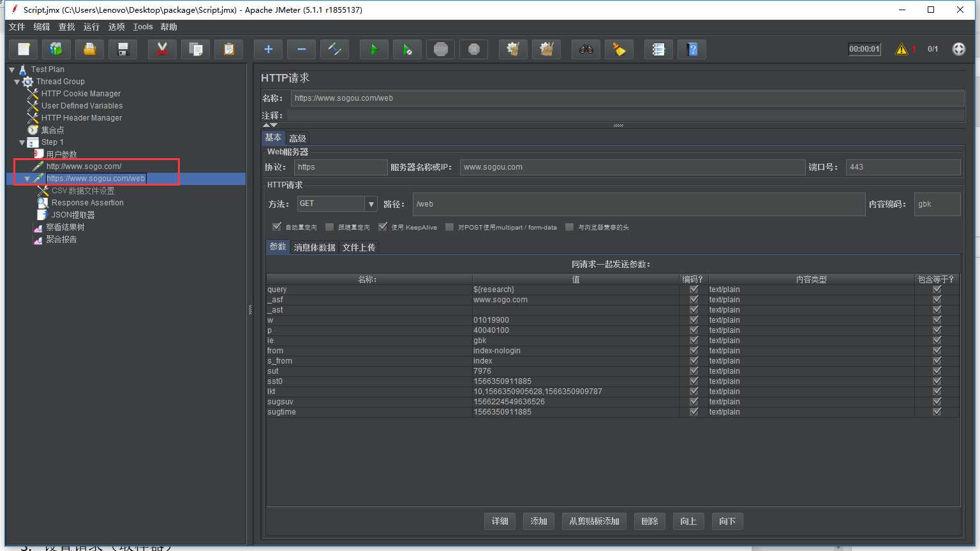Open the 文件 menu

17,27
